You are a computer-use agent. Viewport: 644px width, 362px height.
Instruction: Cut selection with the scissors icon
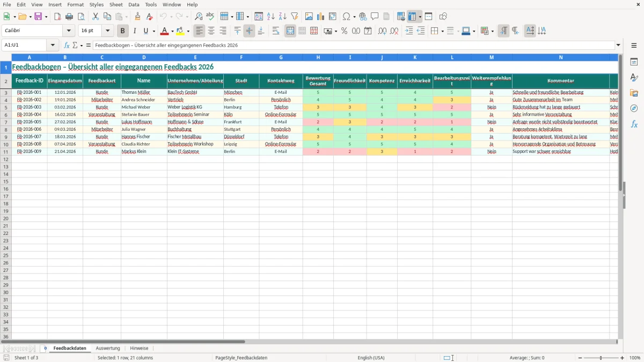96,17
